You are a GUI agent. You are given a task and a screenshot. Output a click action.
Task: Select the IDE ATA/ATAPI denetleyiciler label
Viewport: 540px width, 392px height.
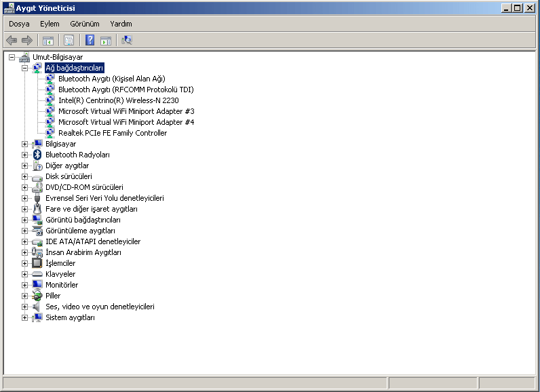pos(93,241)
